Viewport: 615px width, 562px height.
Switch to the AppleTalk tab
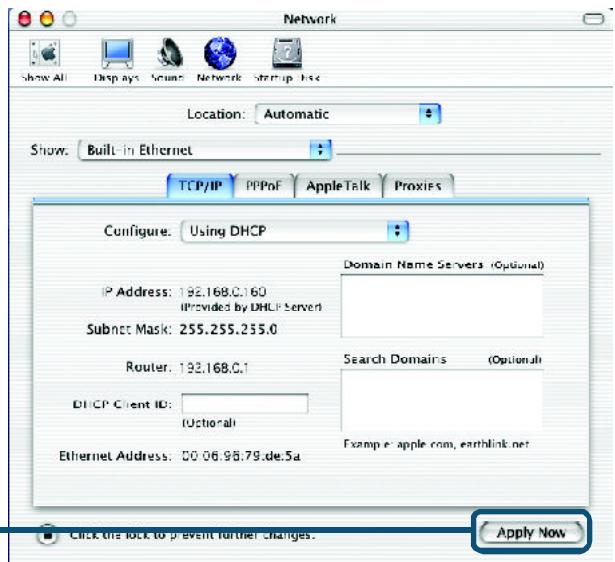pos(338,186)
